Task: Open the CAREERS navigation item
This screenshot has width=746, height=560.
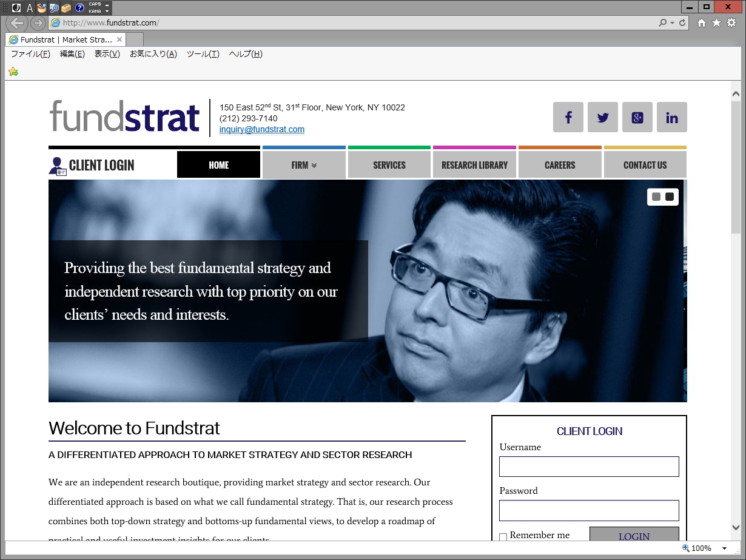Action: [x=560, y=165]
